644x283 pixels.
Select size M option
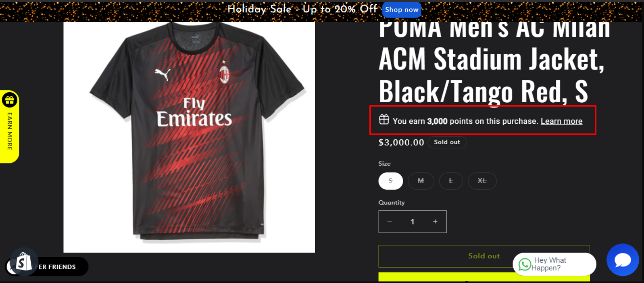coord(421,181)
